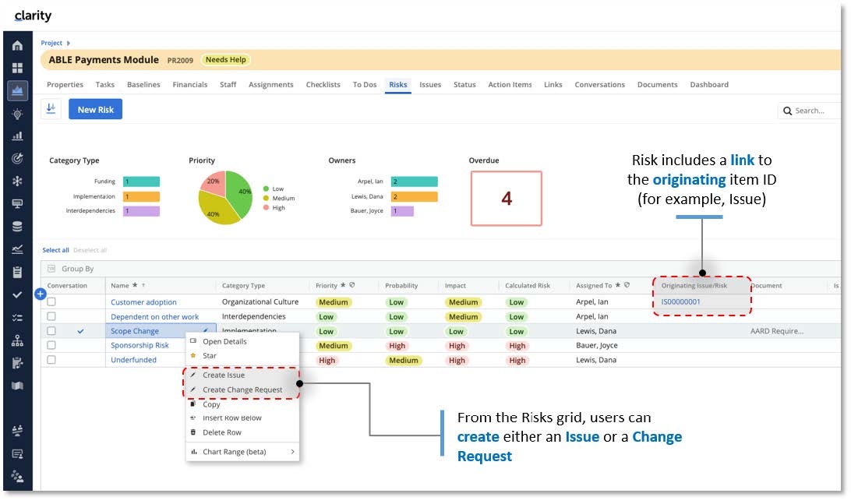The width and height of the screenshot is (851, 504).
Task: Open the checklist lines icon in sidebar
Action: (x=17, y=318)
